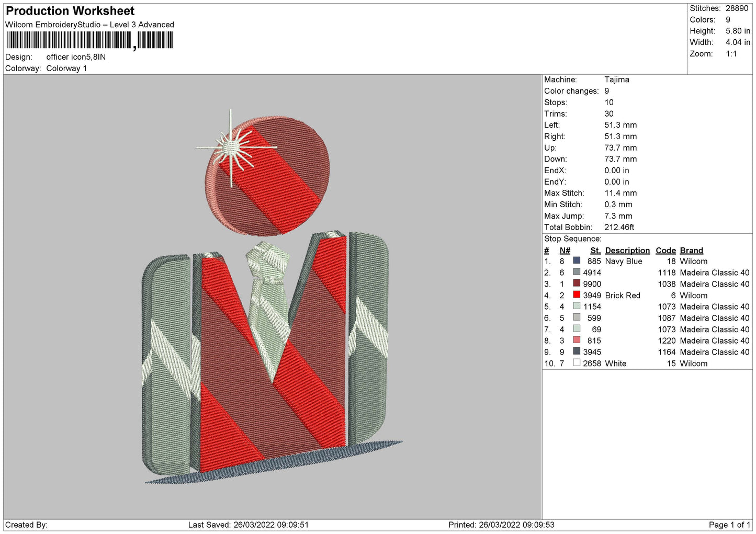Click the 'Code' column header

point(665,251)
